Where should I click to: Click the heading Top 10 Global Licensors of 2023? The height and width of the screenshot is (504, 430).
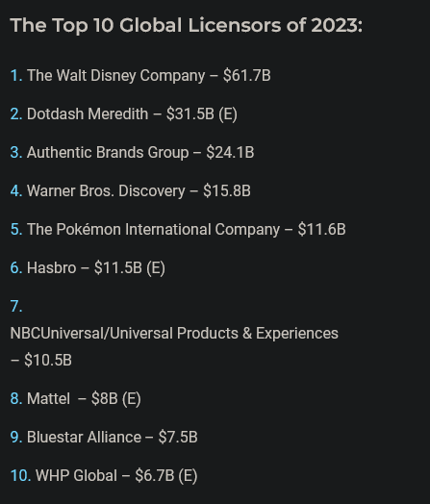click(x=186, y=25)
